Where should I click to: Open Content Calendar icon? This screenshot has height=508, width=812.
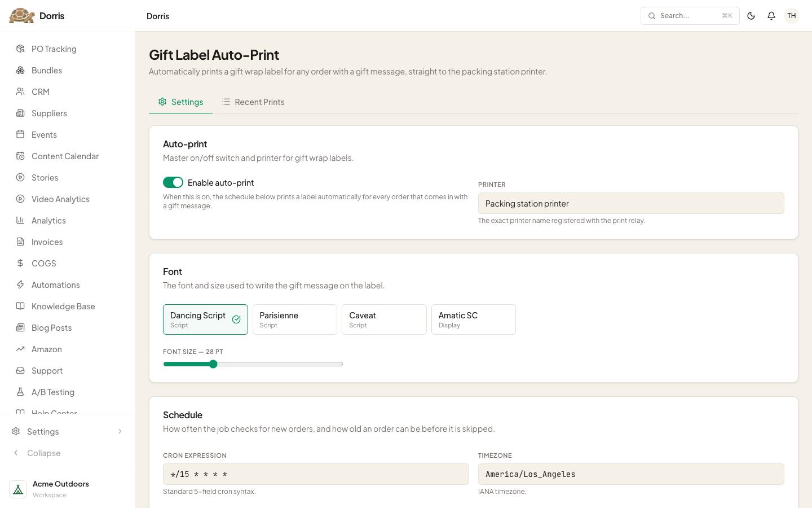20,156
